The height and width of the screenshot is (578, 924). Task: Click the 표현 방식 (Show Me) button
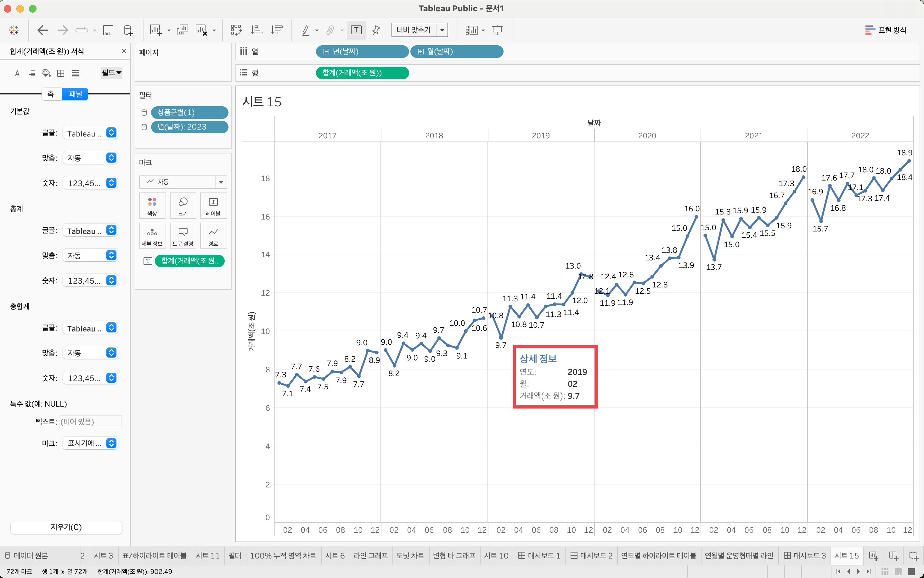pyautogui.click(x=886, y=30)
